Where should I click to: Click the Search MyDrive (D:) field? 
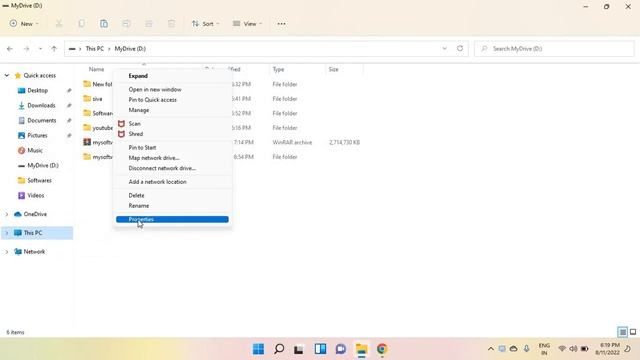click(x=554, y=49)
